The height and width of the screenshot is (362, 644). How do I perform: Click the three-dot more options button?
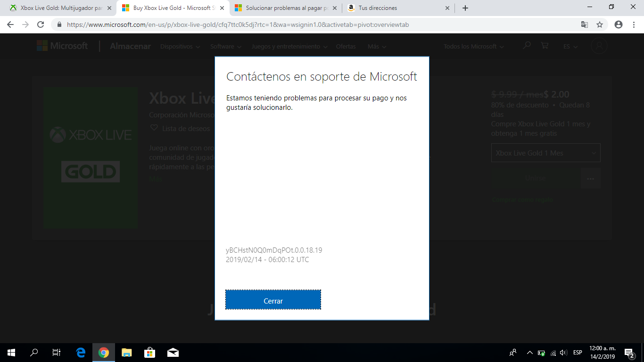coord(591,178)
